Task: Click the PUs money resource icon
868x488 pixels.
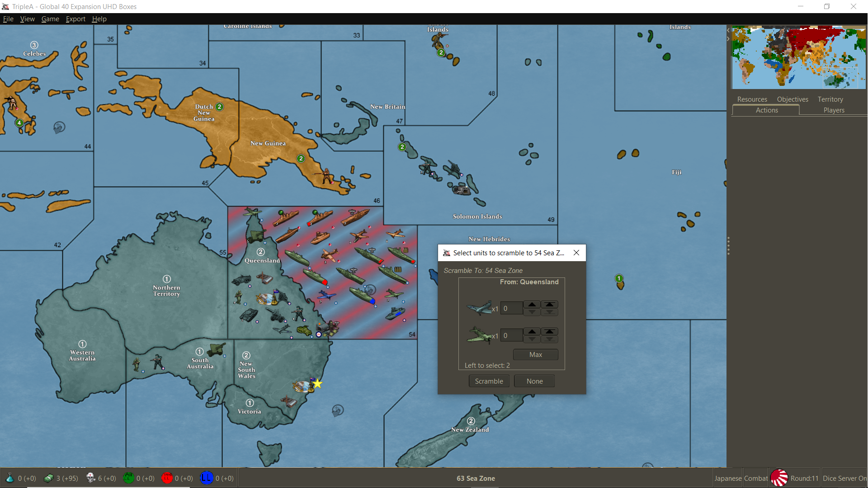Action: tap(48, 478)
